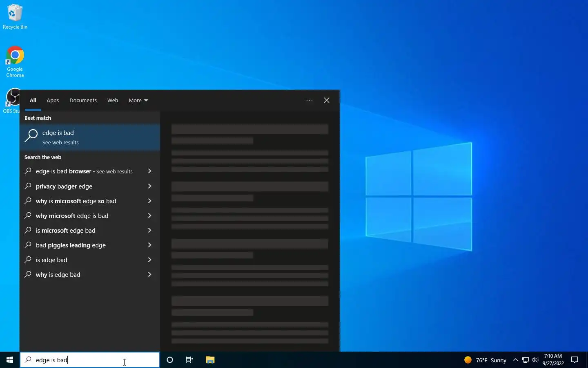
Task: Open the network status tray icon
Action: click(x=526, y=360)
